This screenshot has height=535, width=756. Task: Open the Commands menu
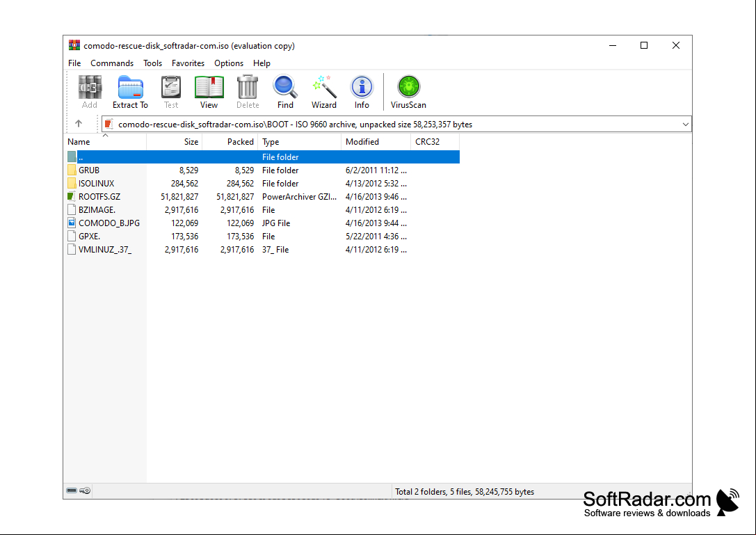112,63
